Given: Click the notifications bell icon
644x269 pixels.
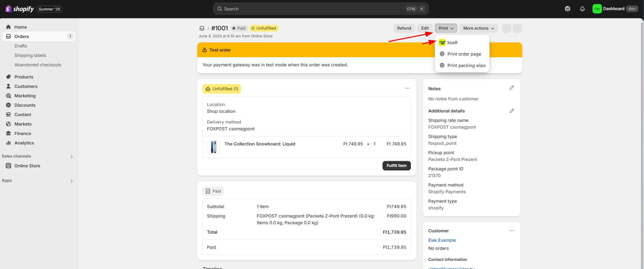Looking at the screenshot, I should 582,9.
